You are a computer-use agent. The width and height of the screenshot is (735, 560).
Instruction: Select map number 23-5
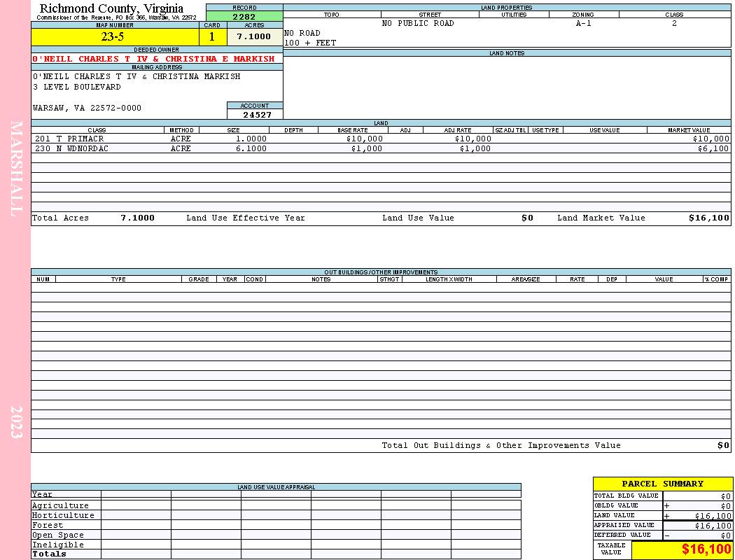coord(113,36)
